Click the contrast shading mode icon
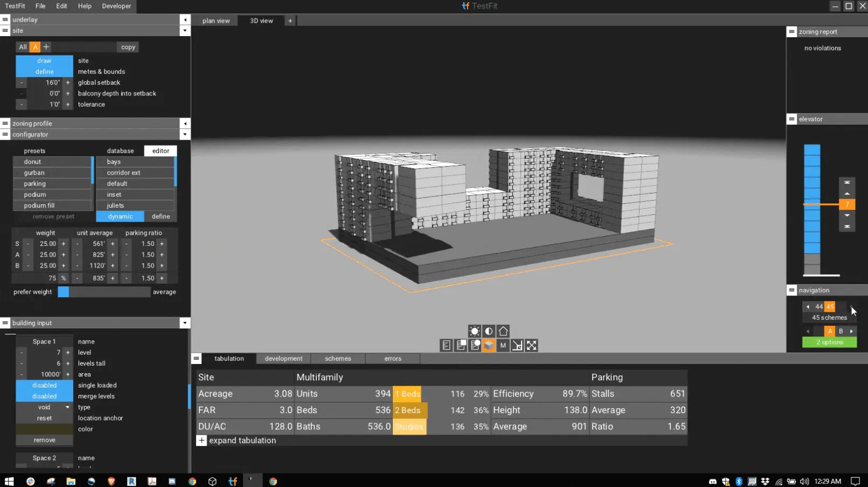 488,331
